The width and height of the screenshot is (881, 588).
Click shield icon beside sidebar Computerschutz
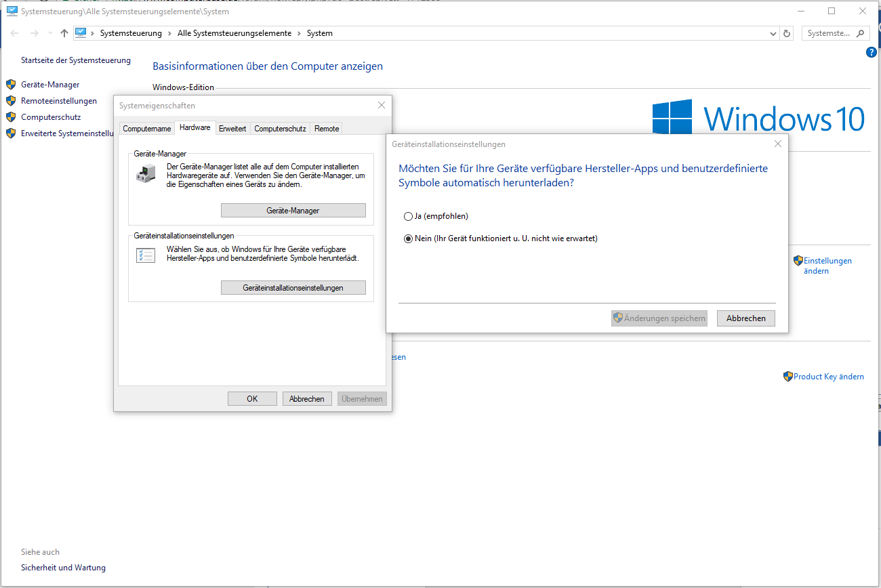tap(11, 117)
